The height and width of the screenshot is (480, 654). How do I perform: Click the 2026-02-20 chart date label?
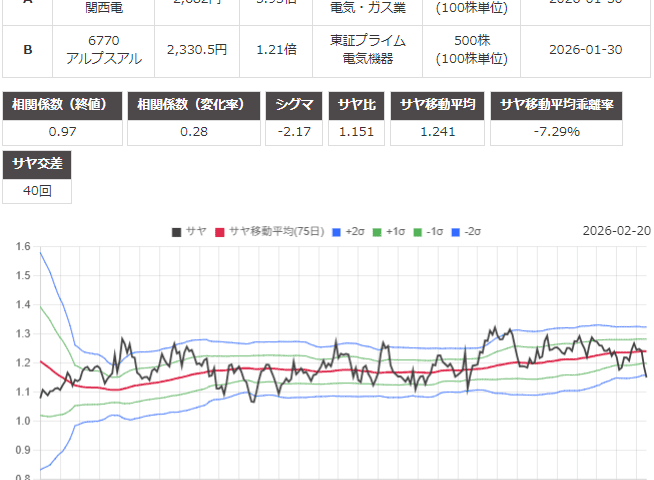[x=616, y=231]
